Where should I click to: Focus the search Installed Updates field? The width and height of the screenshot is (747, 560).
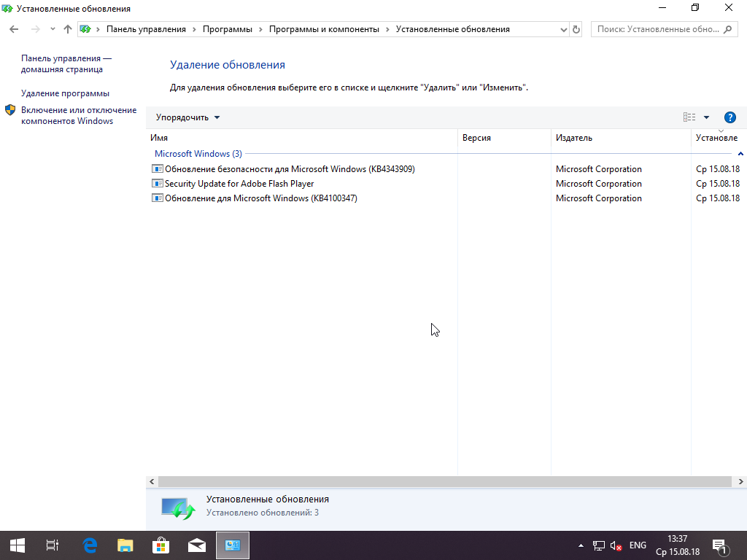coord(664,29)
